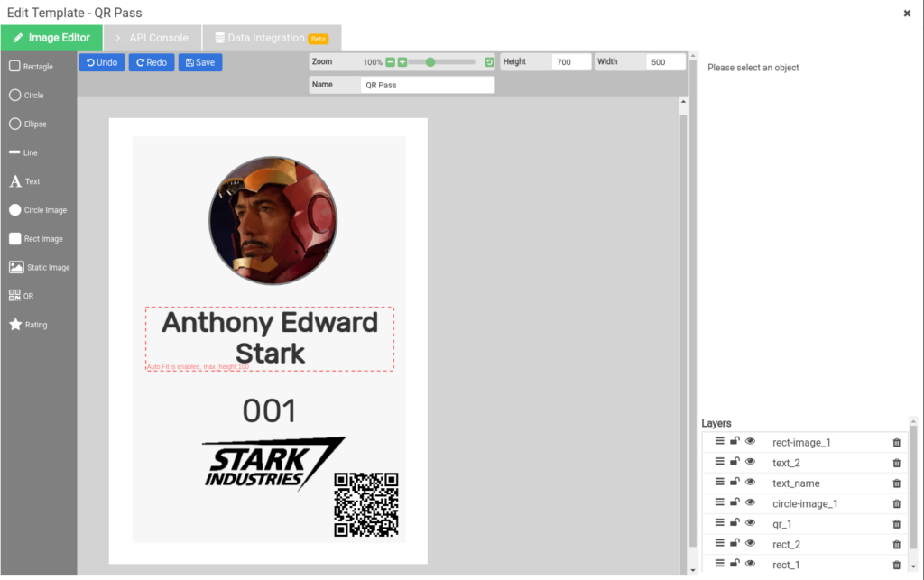Click reorder handle of text_2 layer
This screenshot has height=580, width=924.
(x=719, y=461)
